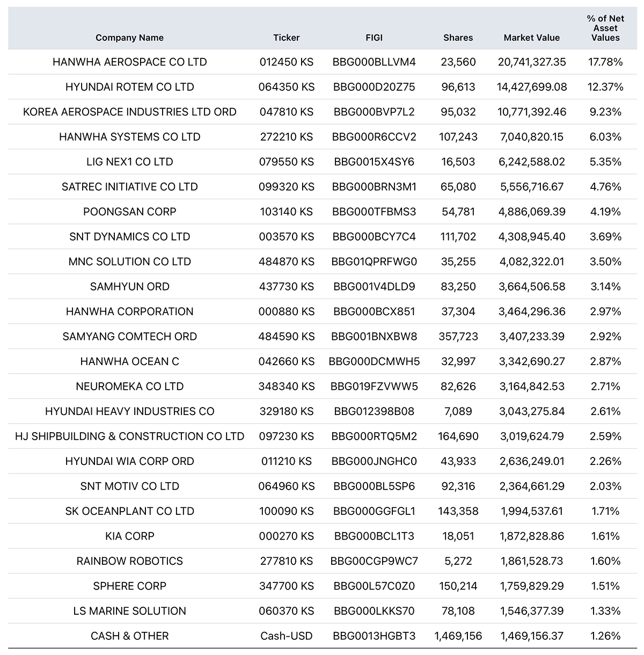The width and height of the screenshot is (644, 655).
Task: Click the LS MARINE SOLUTION company name
Action: [129, 612]
